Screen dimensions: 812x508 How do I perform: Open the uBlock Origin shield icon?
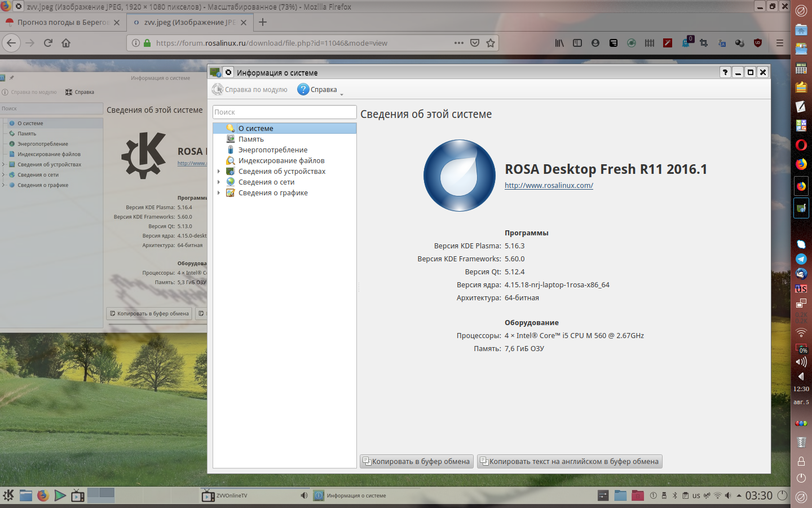(758, 43)
